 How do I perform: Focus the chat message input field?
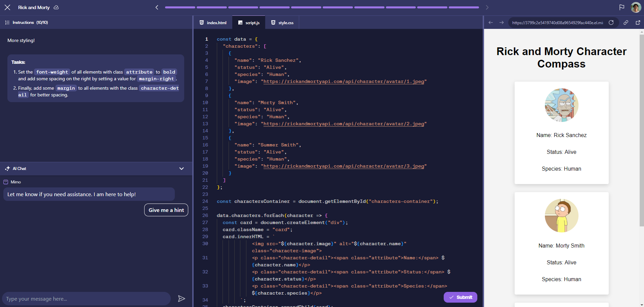tap(86, 299)
